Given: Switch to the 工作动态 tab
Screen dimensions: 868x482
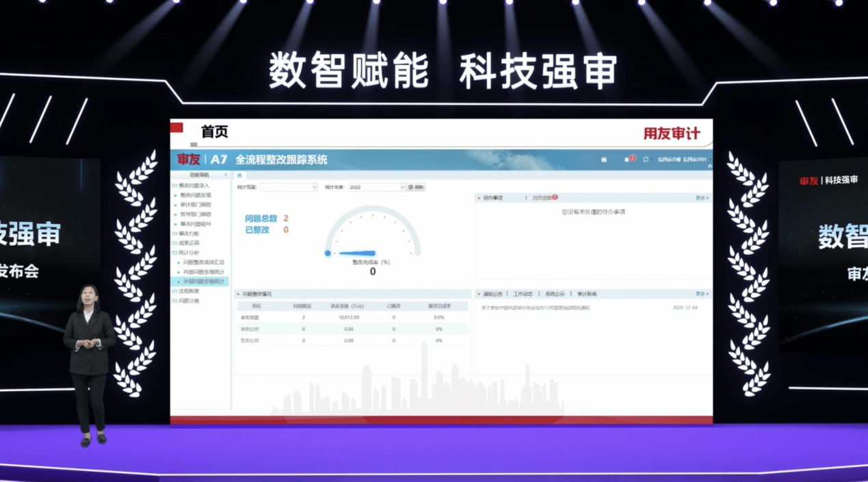Looking at the screenshot, I should click(523, 294).
